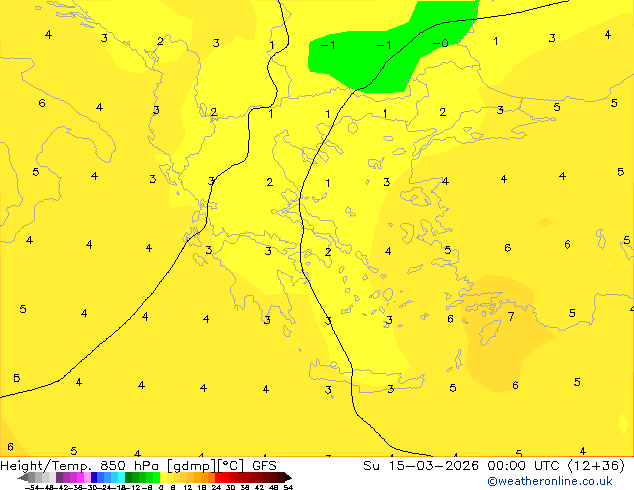
Task: Select the bright green legend swatch
Action: pyautogui.click(x=156, y=477)
